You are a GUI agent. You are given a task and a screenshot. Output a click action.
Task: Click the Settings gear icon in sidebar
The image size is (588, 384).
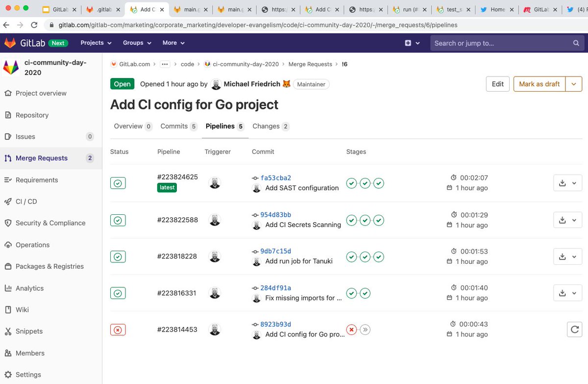8,375
